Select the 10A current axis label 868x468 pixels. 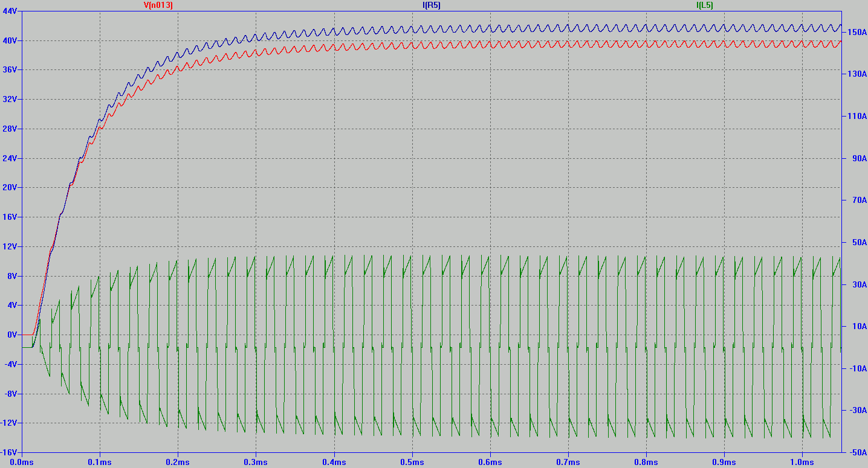coord(858,326)
